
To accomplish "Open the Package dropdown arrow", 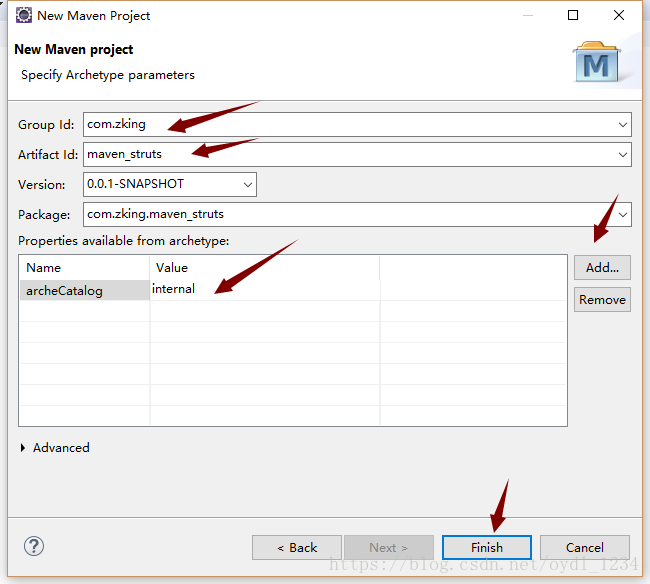I will 622,214.
